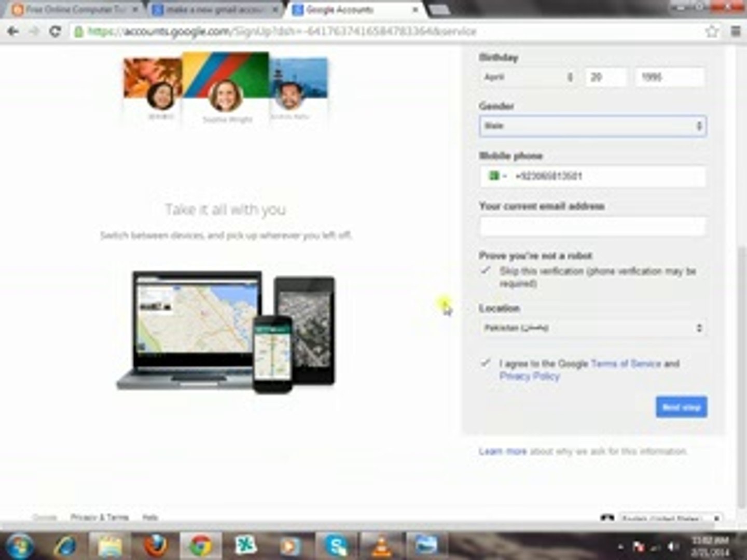Open the footer language dropdown
Viewport: 747px width, 560px height.
tap(671, 519)
